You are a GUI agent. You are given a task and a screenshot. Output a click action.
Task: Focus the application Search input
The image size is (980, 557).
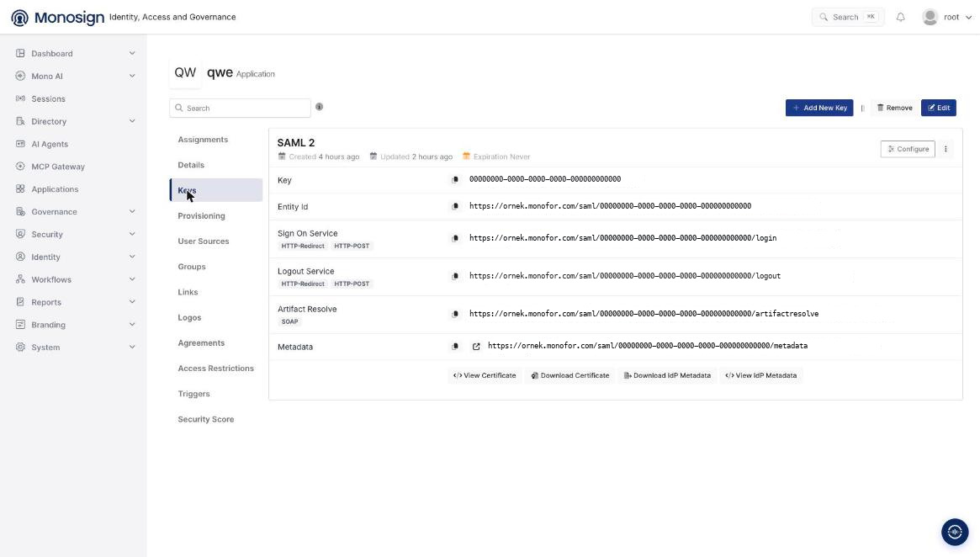240,109
